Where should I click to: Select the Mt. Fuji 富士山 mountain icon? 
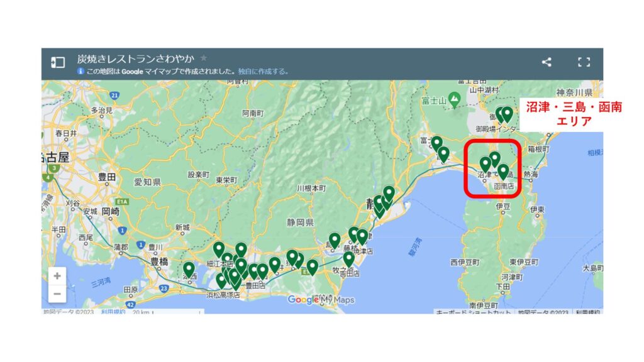[454, 99]
